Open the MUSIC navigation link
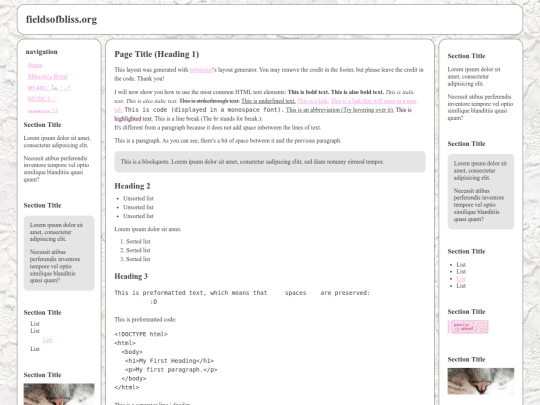The height and width of the screenshot is (405, 540). [42, 99]
